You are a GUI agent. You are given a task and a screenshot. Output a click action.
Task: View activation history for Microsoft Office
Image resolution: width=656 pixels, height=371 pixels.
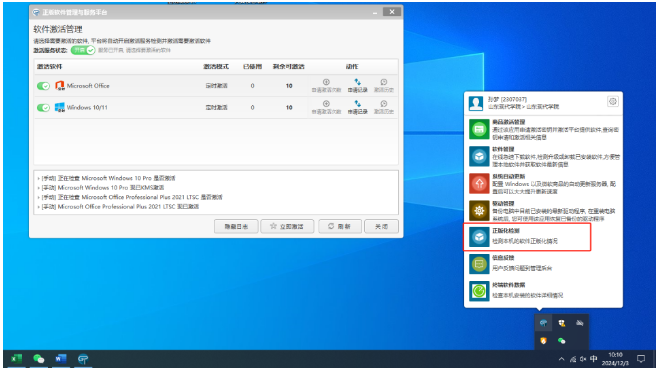(x=384, y=85)
